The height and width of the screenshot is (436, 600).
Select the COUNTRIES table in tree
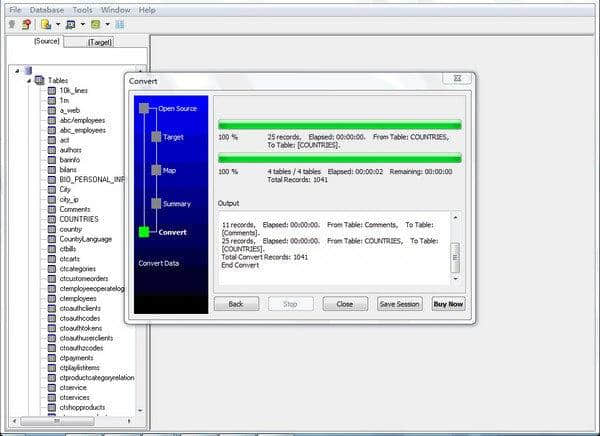(x=79, y=218)
